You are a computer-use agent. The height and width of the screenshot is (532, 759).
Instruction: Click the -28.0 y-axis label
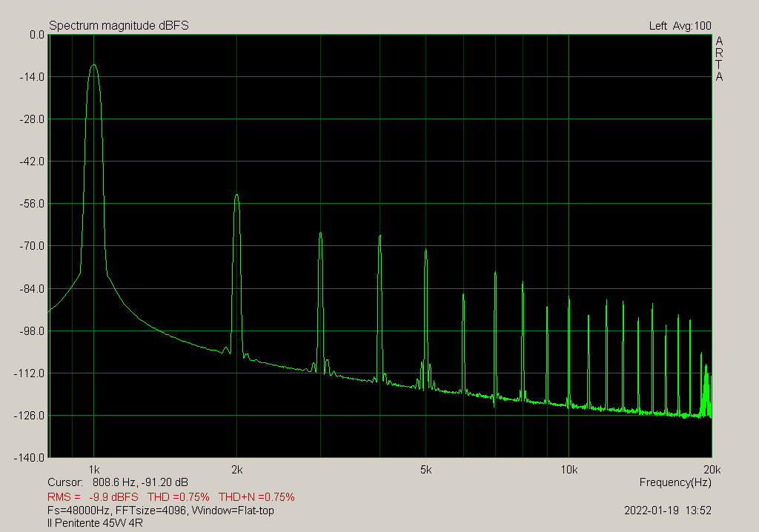coord(31,119)
